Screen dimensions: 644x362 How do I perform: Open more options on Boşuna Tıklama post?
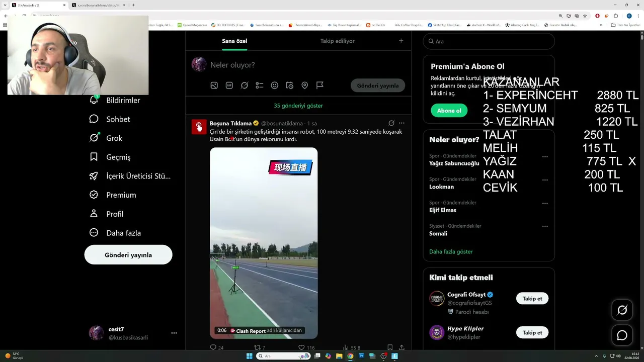click(x=401, y=123)
